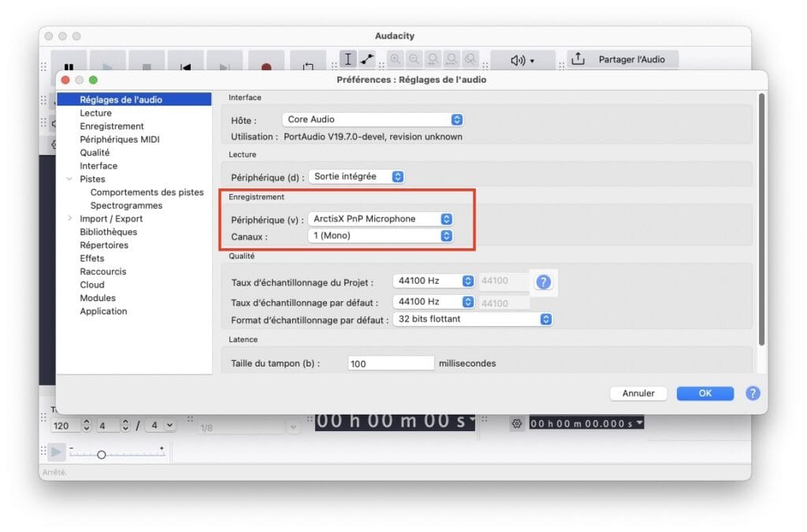Open the Lecture preferences category
This screenshot has width=807, height=532.
[x=95, y=113]
